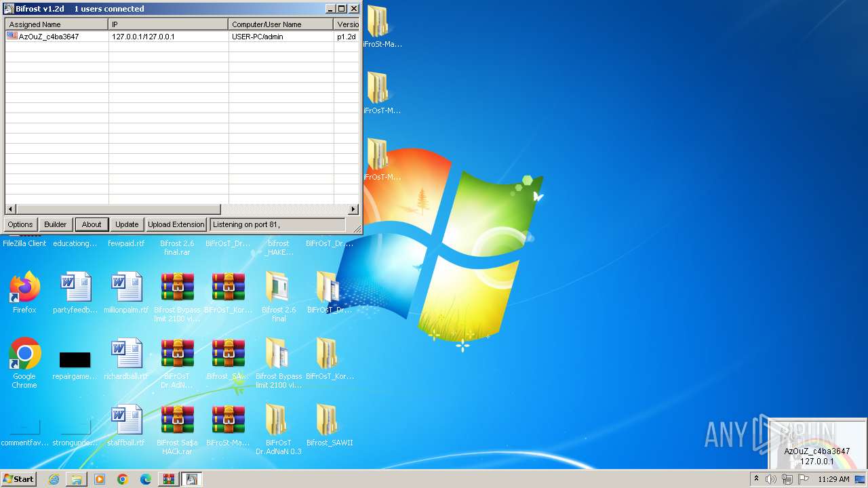Screen dimensions: 868x488
Task: Sort by Computer/User Name column header
Action: point(281,24)
